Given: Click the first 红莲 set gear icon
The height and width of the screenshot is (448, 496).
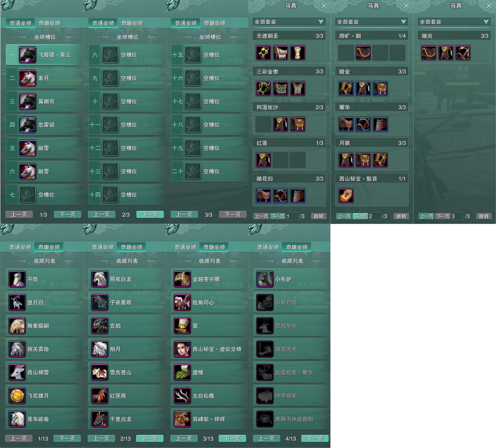Looking at the screenshot, I should point(263,160).
